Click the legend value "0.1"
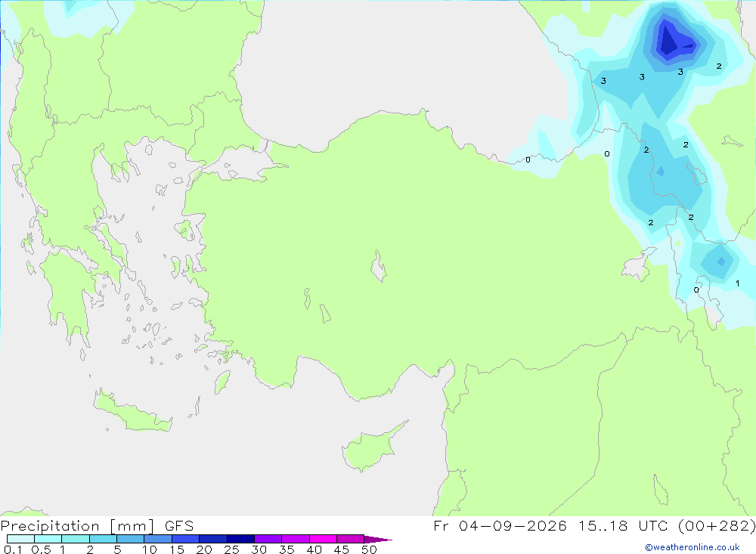Viewport: 756px width, 554px height. 13,549
